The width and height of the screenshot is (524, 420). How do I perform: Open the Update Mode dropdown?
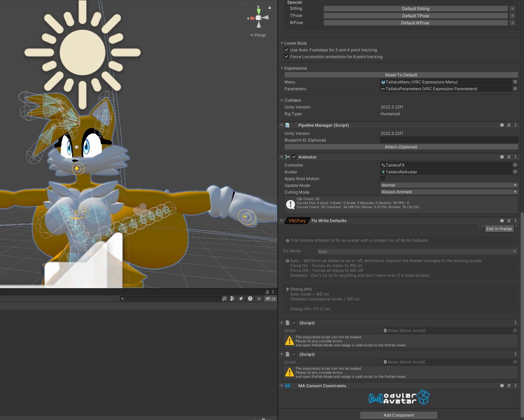(449, 185)
